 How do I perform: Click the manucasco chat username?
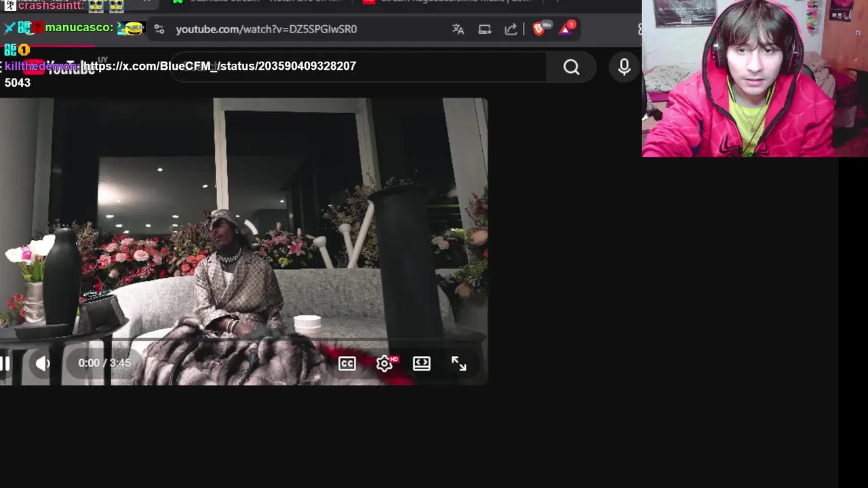[x=79, y=28]
